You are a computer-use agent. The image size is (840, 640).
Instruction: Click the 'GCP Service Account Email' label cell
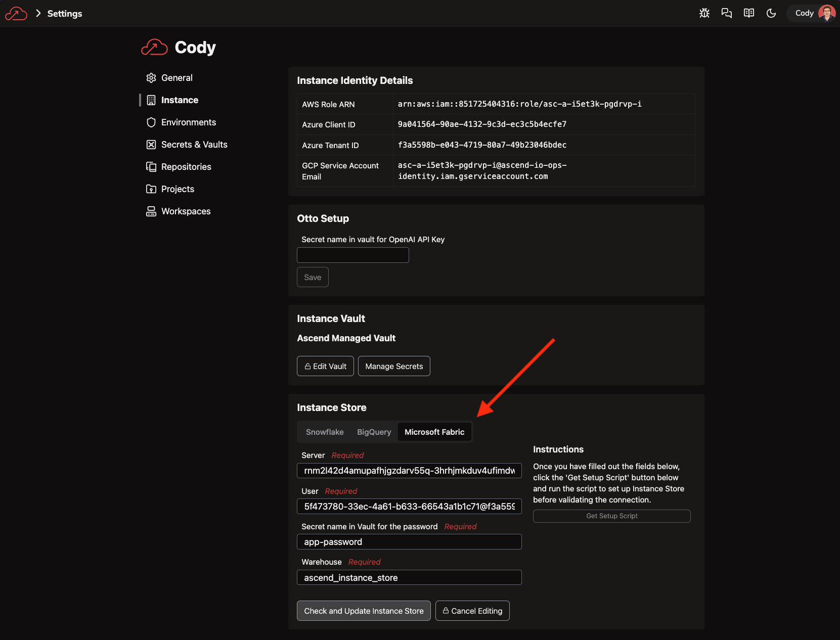345,171
